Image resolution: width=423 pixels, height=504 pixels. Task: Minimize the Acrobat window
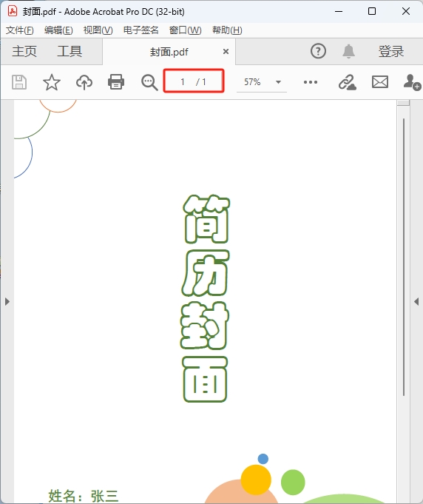coord(339,11)
